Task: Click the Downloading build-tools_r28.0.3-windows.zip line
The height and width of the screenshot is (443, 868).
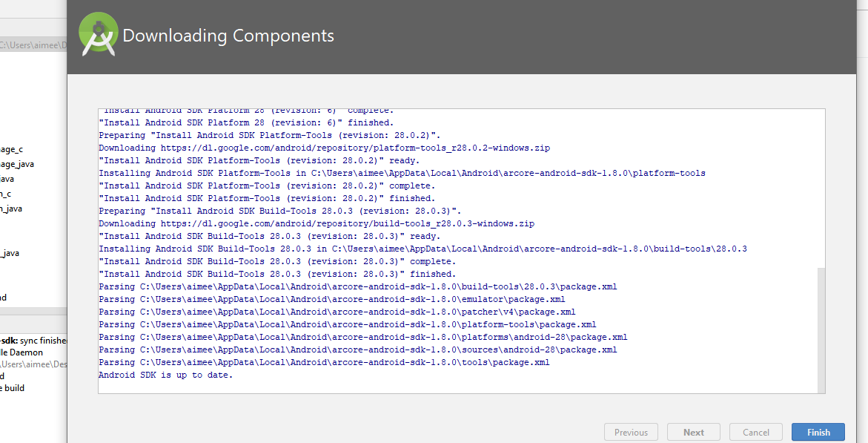Action: [x=317, y=224]
